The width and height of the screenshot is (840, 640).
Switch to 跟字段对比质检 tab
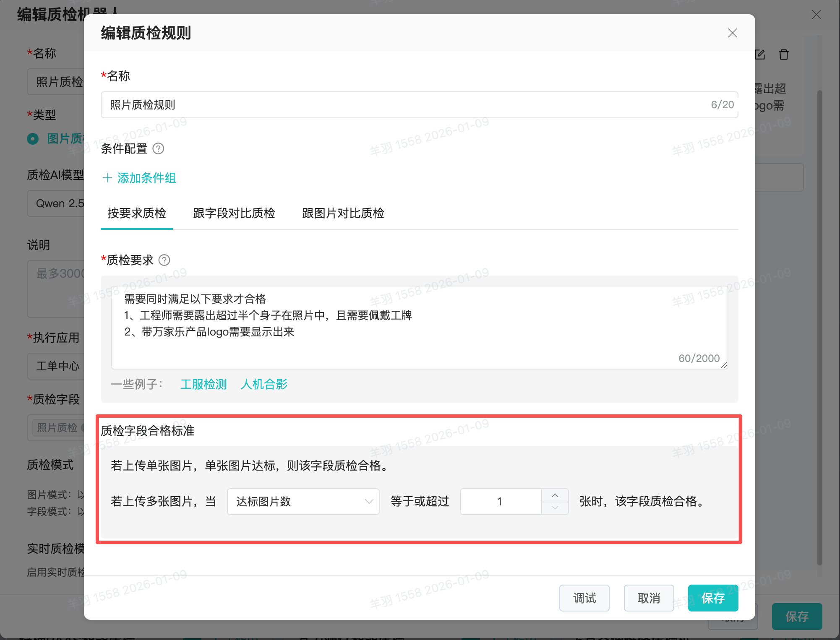click(x=234, y=213)
